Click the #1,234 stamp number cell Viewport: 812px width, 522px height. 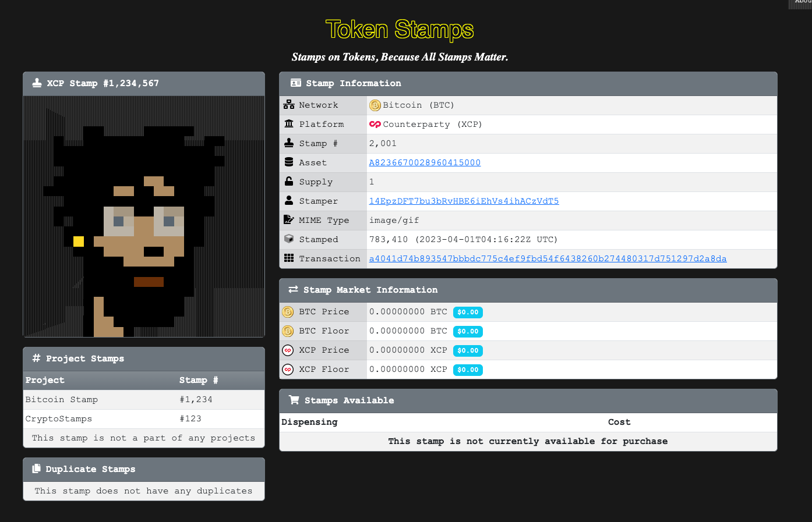click(x=196, y=400)
